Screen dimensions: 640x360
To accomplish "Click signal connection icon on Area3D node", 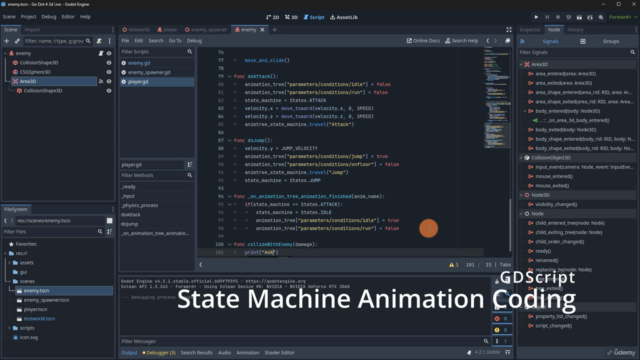I will pos(101,81).
